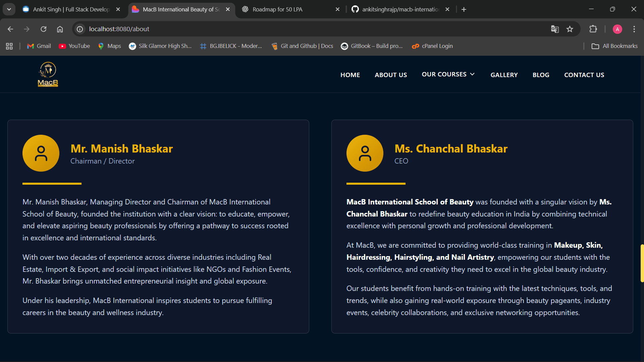This screenshot has height=362, width=644.
Task: Open the YouTube bookmark
Action: [x=74, y=46]
